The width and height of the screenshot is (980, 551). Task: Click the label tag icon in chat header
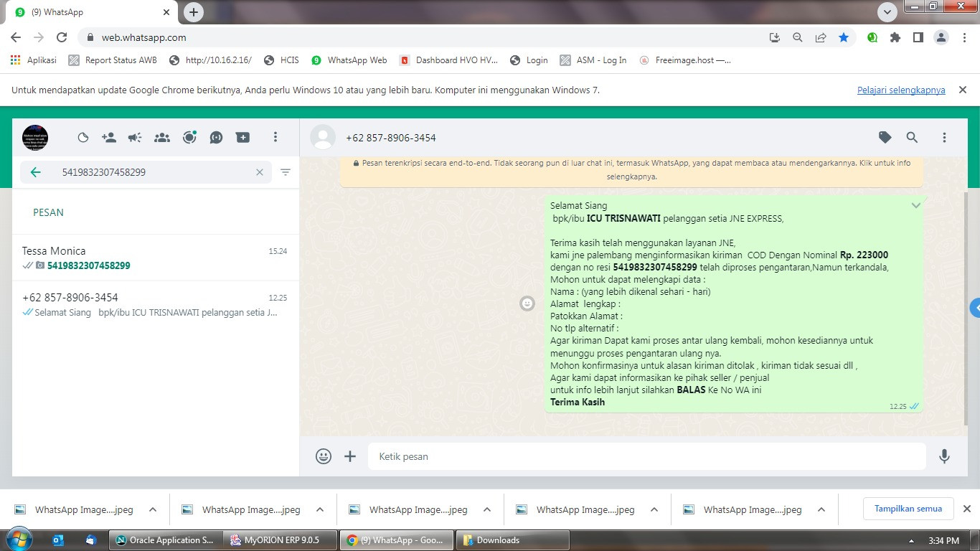885,137
